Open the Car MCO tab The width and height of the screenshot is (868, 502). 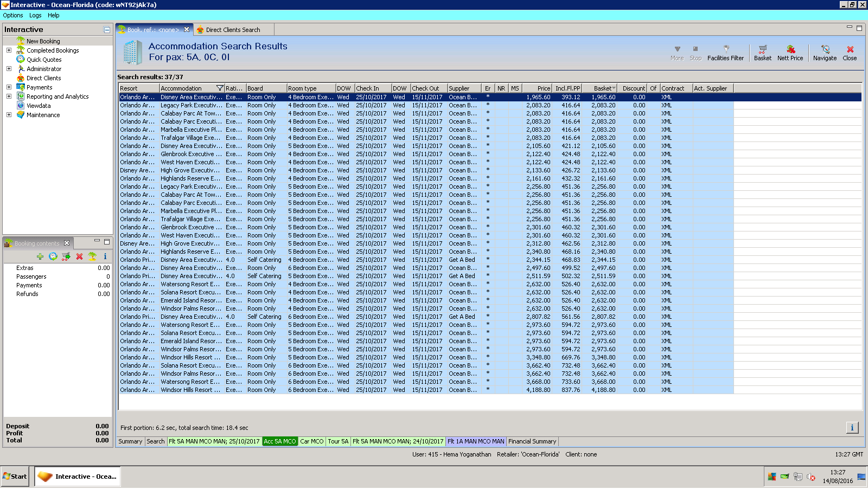click(x=311, y=441)
